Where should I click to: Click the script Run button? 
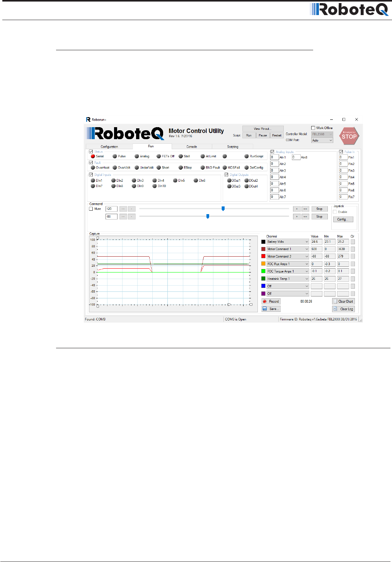coord(249,135)
